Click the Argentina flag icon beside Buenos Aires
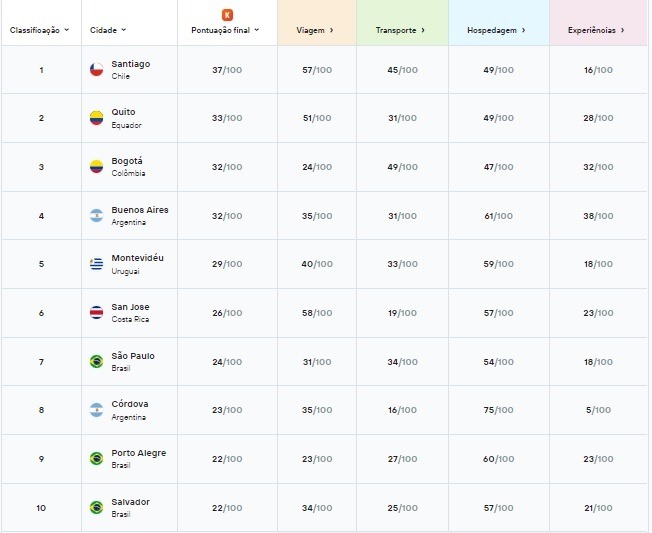This screenshot has height=533, width=652. [96, 216]
